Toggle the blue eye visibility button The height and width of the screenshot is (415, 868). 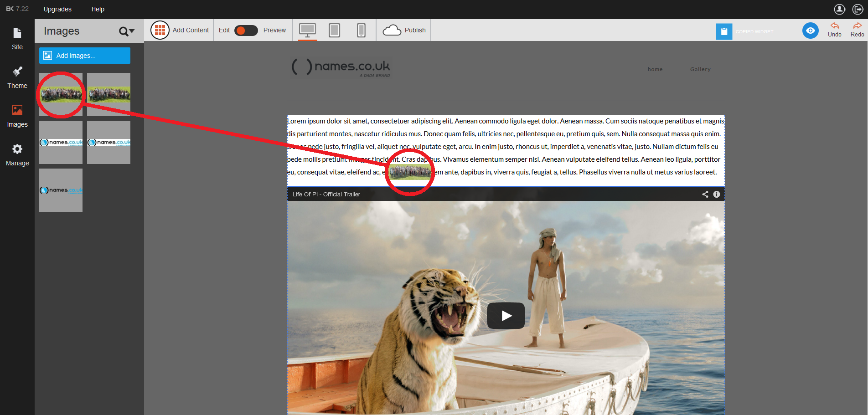[811, 31]
